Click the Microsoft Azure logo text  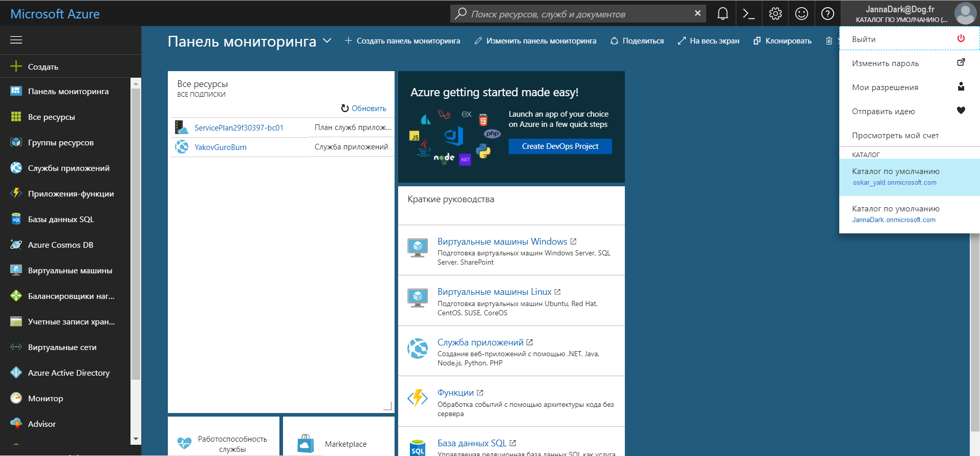pyautogui.click(x=55, y=14)
